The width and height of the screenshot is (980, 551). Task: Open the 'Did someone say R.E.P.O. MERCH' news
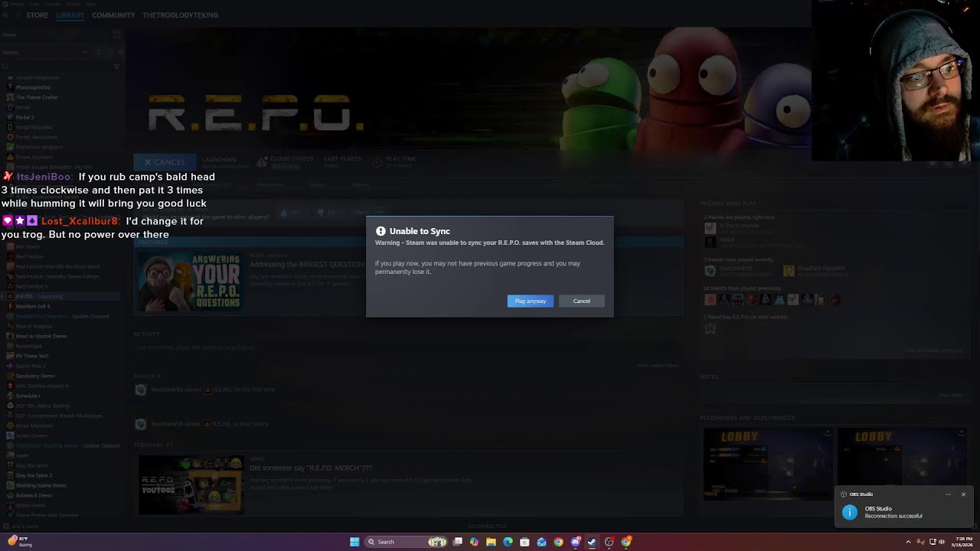point(311,468)
